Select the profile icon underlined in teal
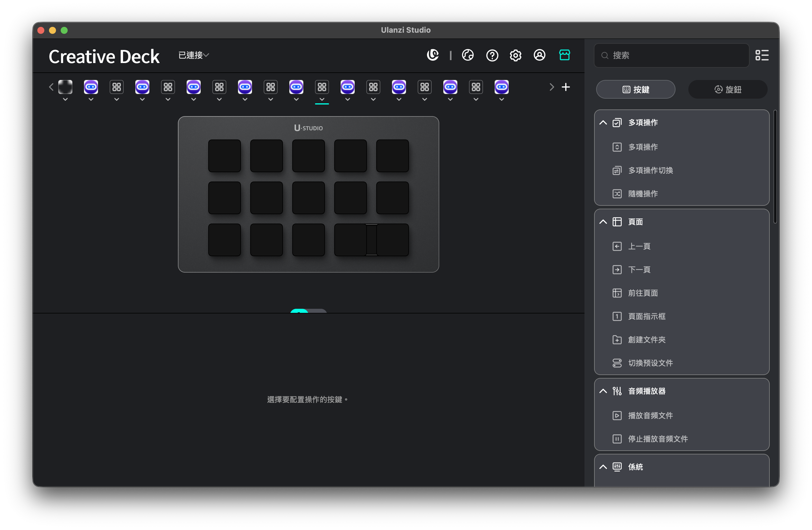Image resolution: width=812 pixels, height=530 pixels. [x=322, y=87]
